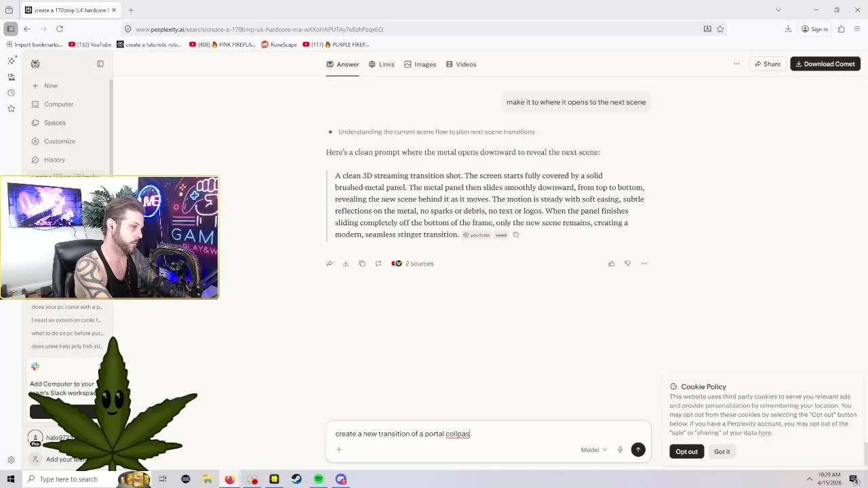Screen dimensions: 868x488
Task: Open the Model dropdown
Action: (593, 450)
